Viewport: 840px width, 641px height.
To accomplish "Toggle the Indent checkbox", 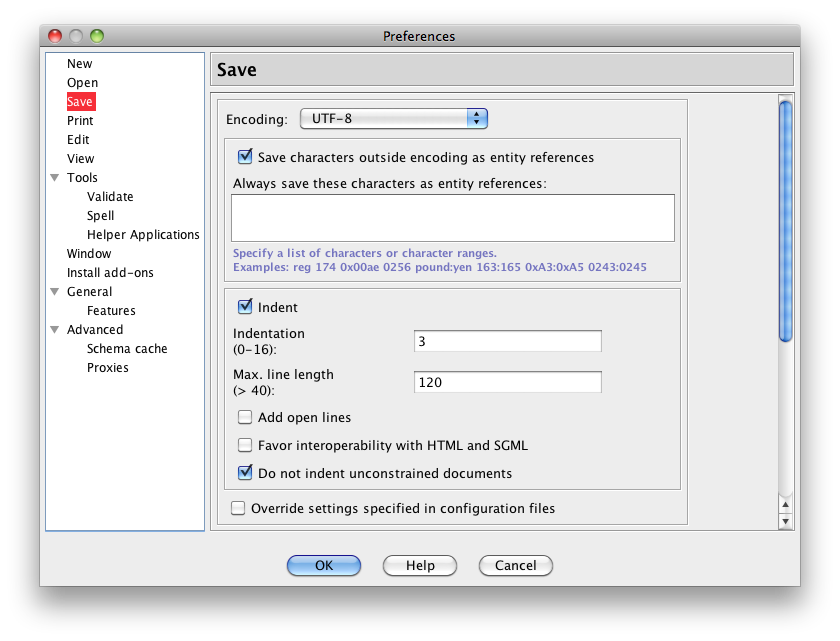I will point(245,306).
